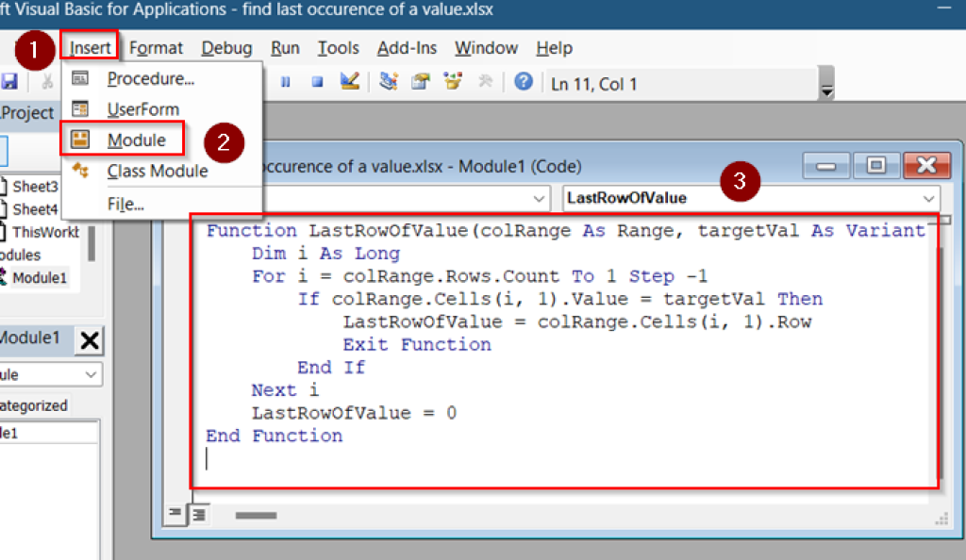
Task: Click the Help question-mark icon
Action: coord(525,82)
